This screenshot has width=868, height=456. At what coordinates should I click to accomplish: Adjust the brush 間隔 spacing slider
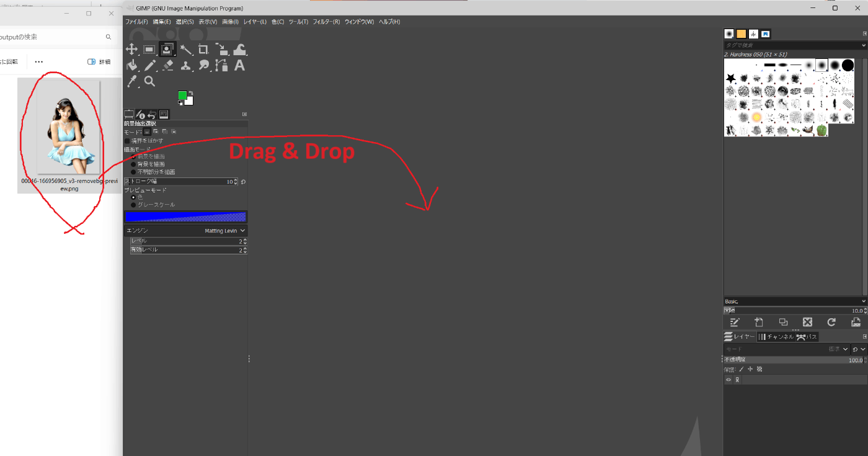pyautogui.click(x=795, y=310)
